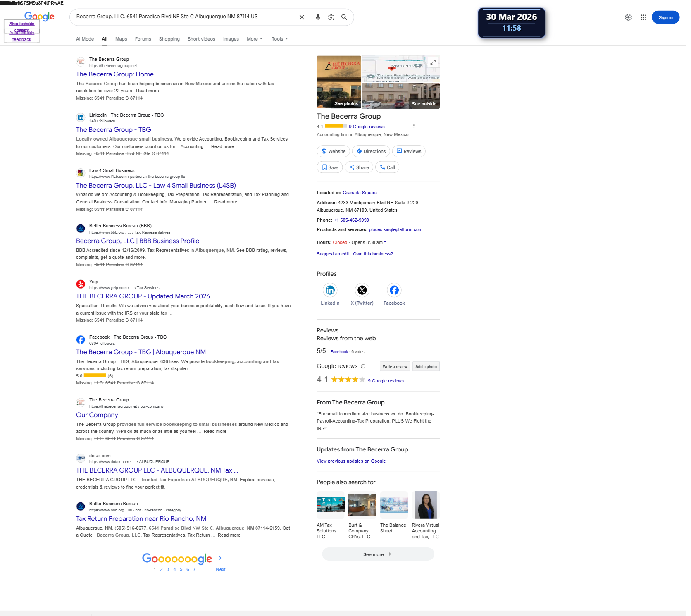Click the Law 4 Small Business favicon
The width and height of the screenshot is (691, 616).
tap(81, 173)
